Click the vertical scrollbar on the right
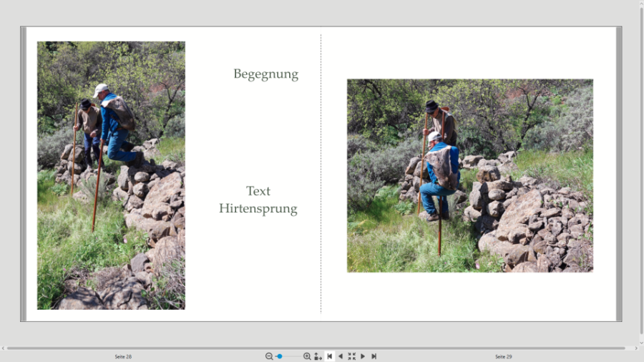Screen dimensions: 644x362 (641, 170)
